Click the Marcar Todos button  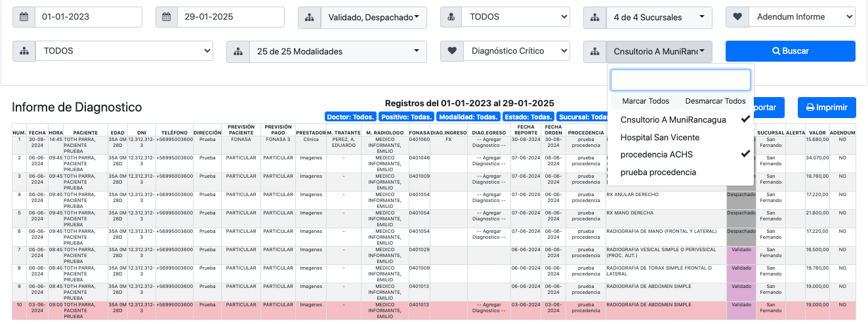click(646, 101)
